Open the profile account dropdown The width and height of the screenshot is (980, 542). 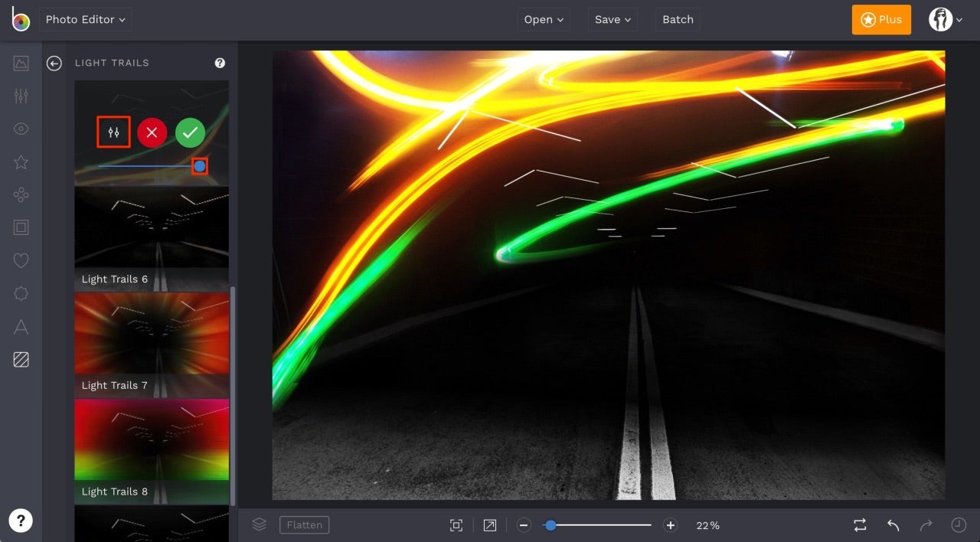tap(946, 19)
